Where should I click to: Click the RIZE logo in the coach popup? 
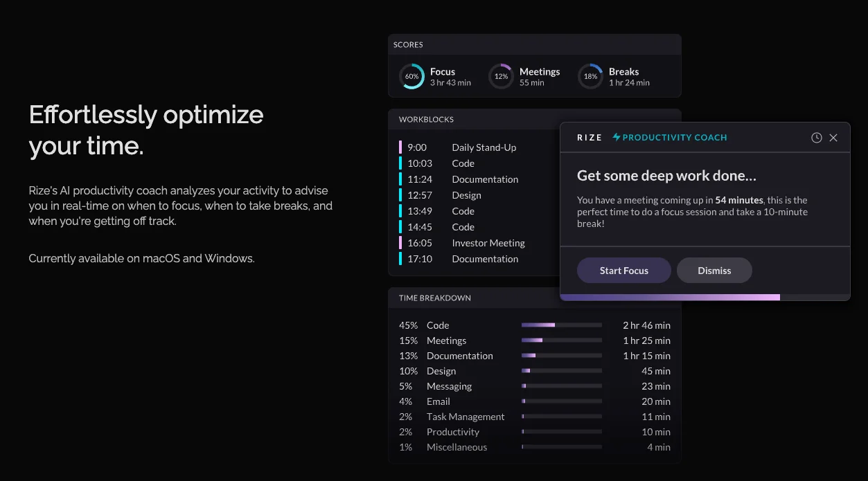point(589,137)
